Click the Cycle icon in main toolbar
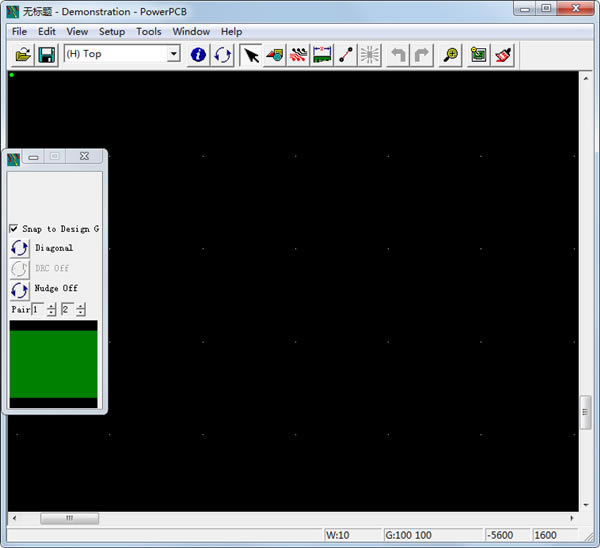This screenshot has width=600, height=548. [x=222, y=54]
